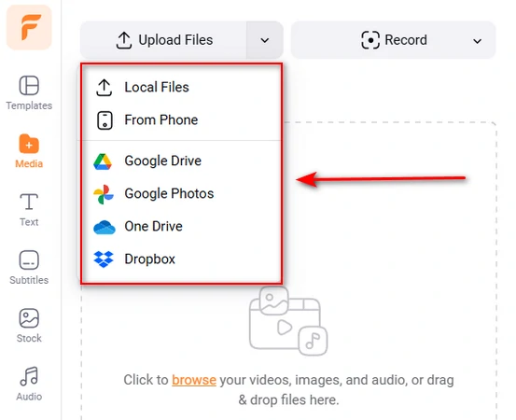Image resolution: width=516 pixels, height=420 pixels.
Task: Click the Record button
Action: click(x=394, y=40)
